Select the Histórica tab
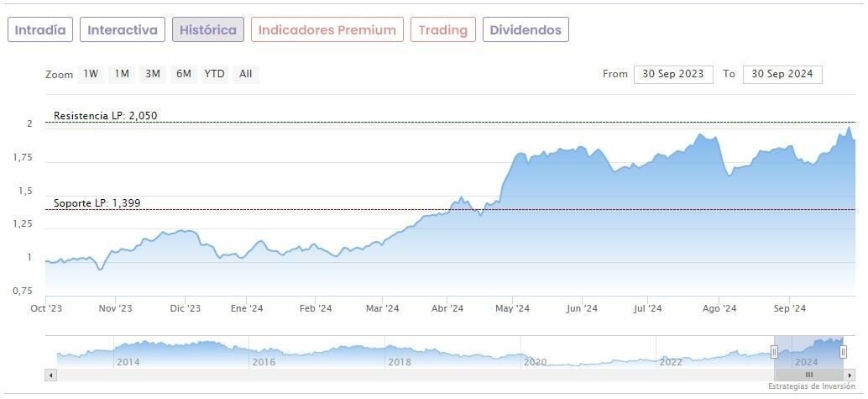Screen dimensions: 868x399 tap(208, 29)
